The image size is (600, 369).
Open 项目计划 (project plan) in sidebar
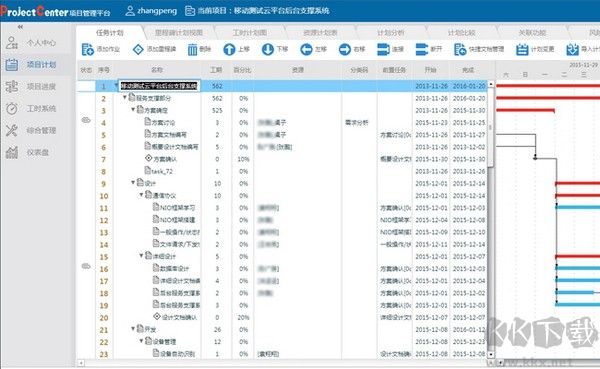point(31,64)
